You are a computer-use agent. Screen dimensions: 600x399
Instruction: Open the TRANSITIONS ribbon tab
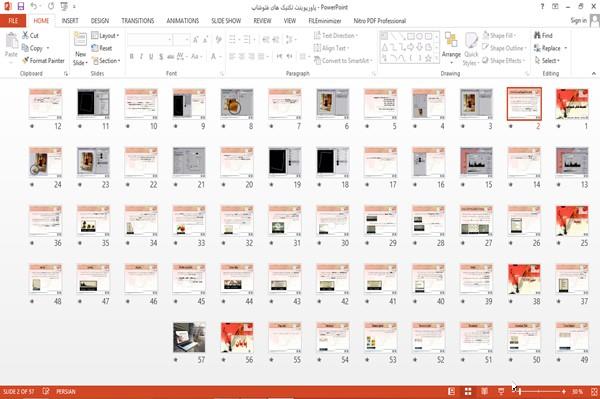click(x=138, y=21)
